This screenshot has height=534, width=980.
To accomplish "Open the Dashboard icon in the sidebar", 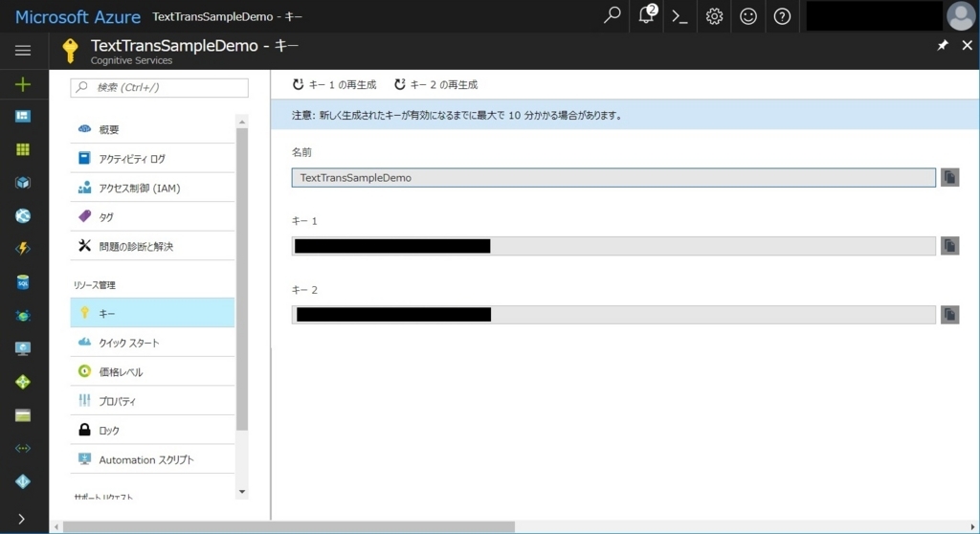I will click(23, 117).
